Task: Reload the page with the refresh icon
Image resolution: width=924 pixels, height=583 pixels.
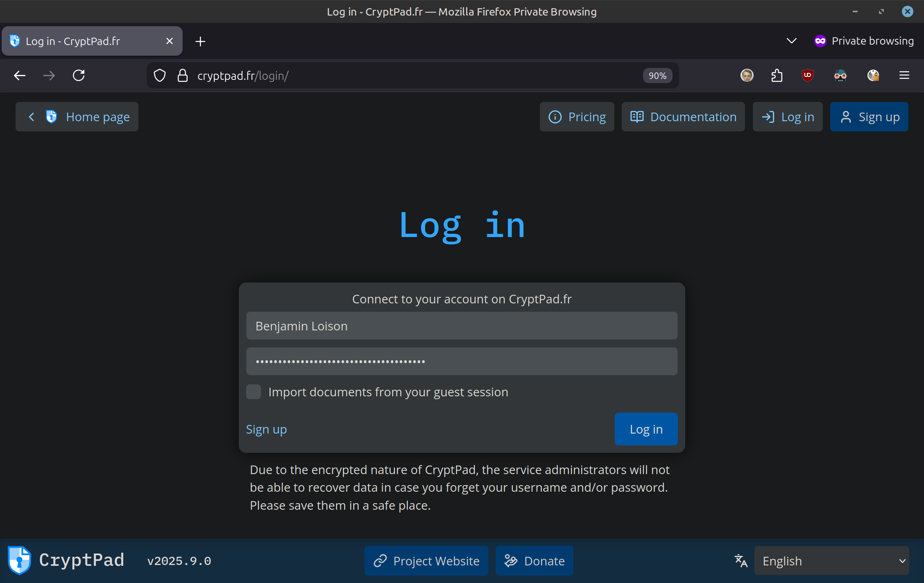Action: click(x=79, y=75)
